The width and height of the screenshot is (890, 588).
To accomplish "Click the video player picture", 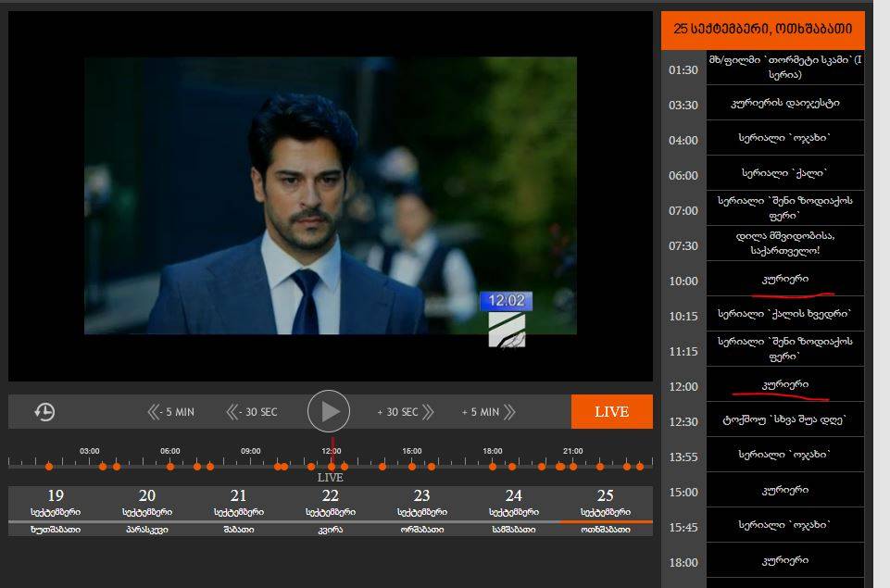I will tap(331, 195).
